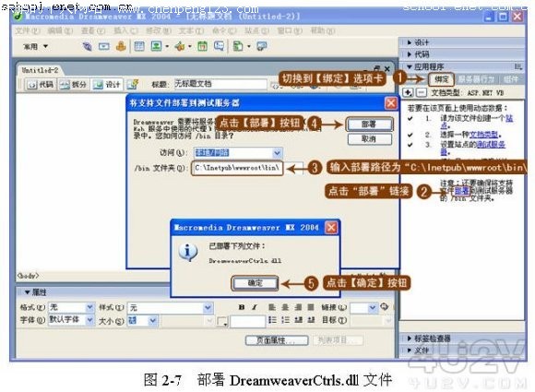Click the Templates insert icon
This screenshot has width=535, height=392.
point(238,46)
